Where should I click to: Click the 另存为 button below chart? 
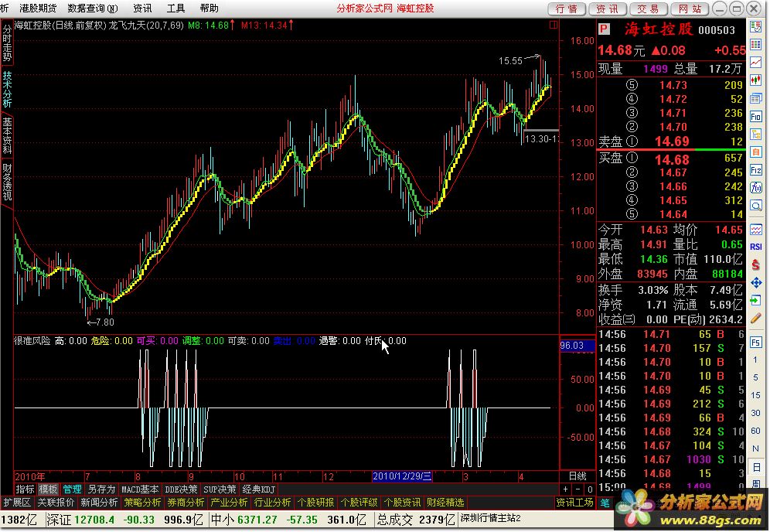[101, 489]
